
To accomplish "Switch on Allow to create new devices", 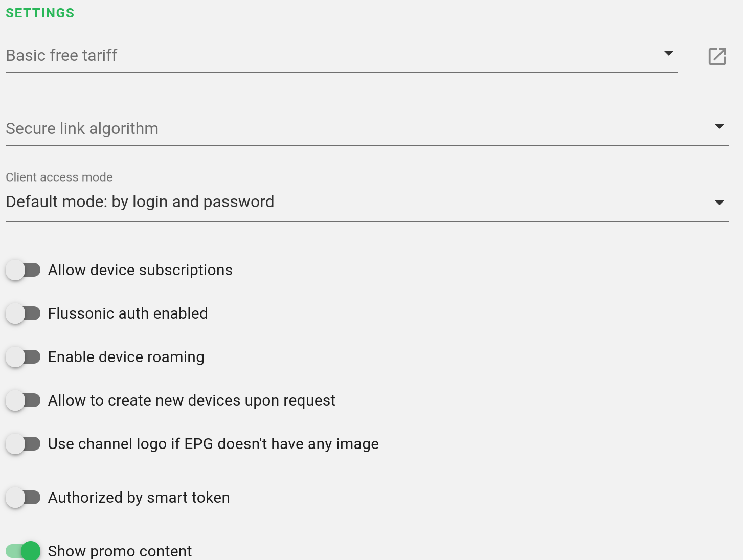I will 23,400.
